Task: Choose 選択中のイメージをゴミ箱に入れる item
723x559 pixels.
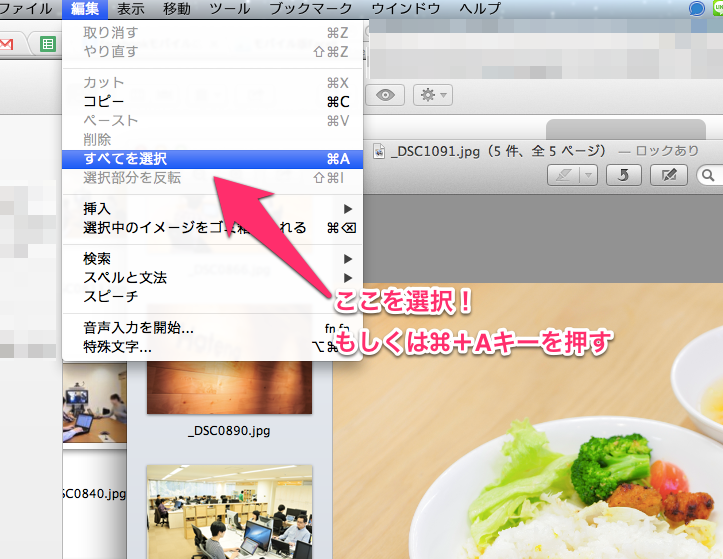Action: pos(213,228)
